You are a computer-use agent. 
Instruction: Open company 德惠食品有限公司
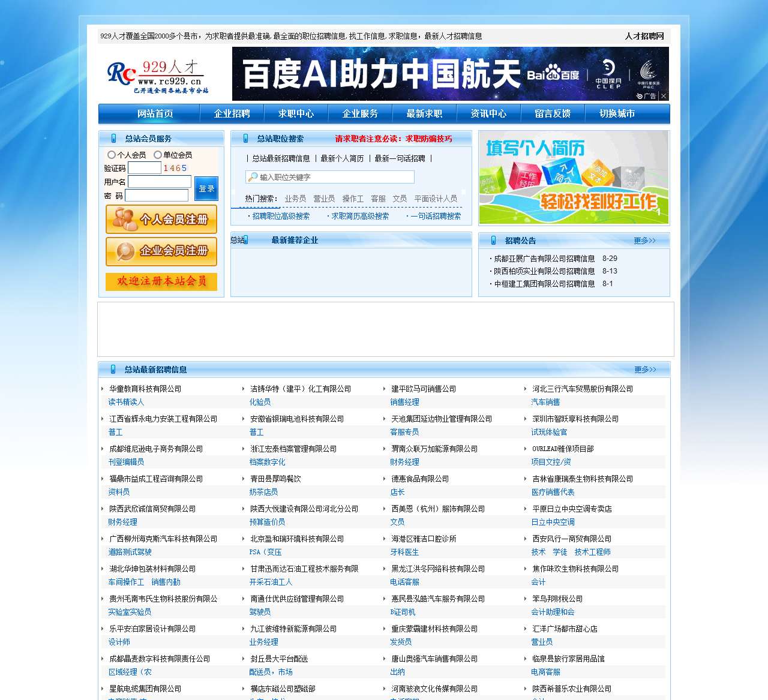420,479
